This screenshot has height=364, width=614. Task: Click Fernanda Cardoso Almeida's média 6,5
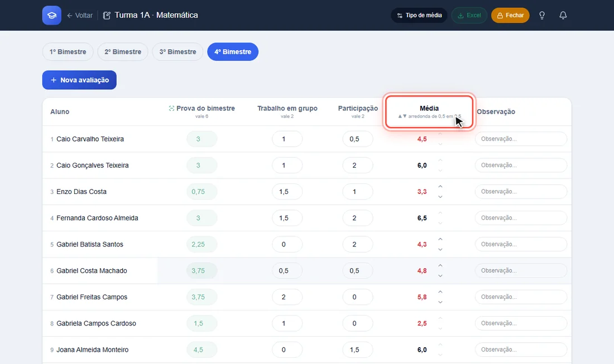pos(422,218)
